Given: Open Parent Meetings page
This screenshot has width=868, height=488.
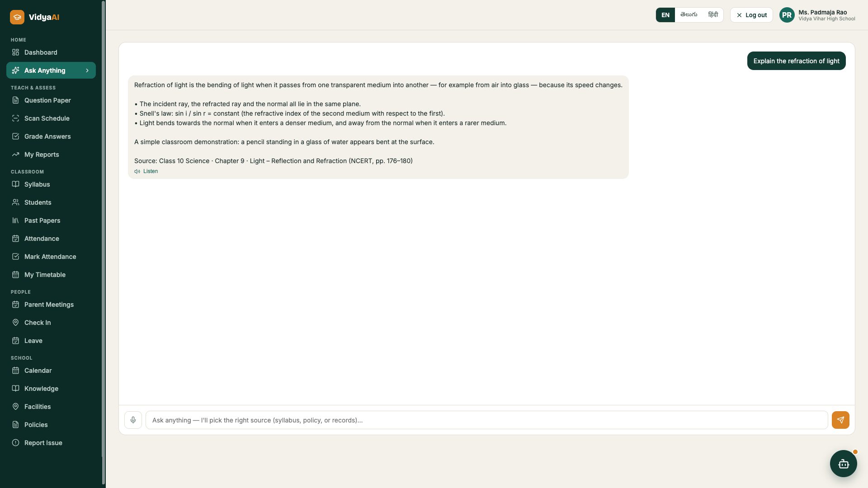Looking at the screenshot, I should (51, 305).
